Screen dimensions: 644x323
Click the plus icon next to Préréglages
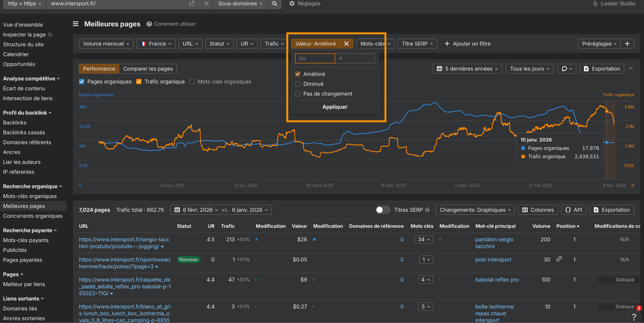click(627, 44)
